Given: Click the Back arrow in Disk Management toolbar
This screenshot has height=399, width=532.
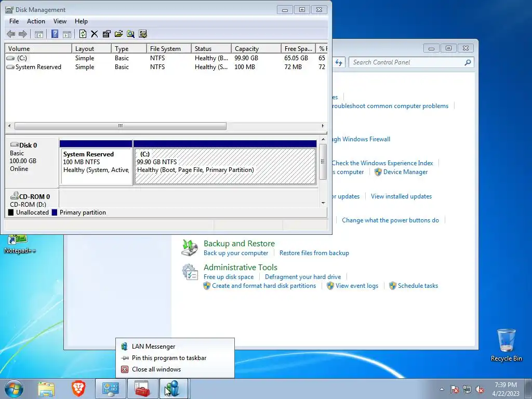Looking at the screenshot, I should (x=11, y=34).
